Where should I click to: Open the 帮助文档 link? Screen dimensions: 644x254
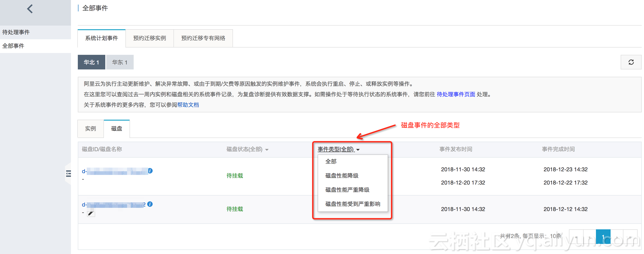click(188, 105)
